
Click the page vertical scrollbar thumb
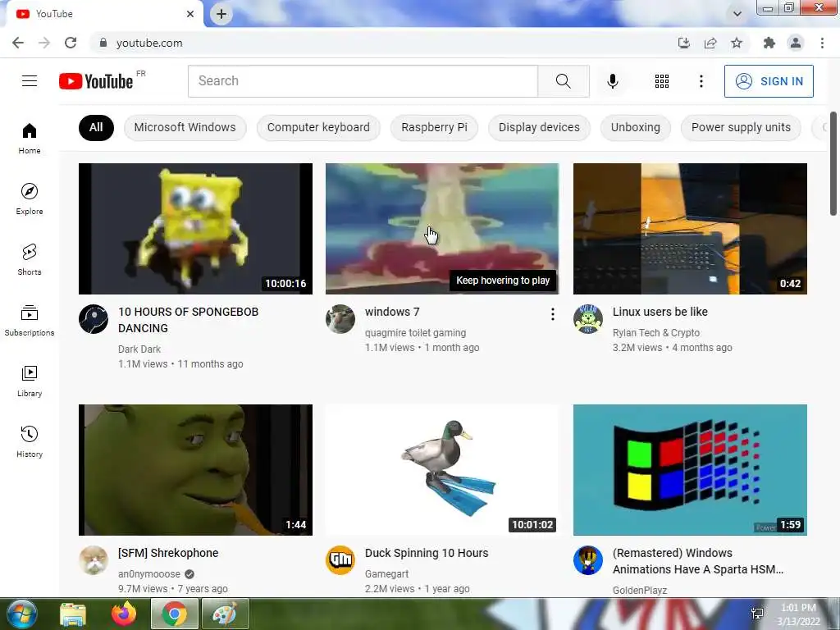coord(833,164)
